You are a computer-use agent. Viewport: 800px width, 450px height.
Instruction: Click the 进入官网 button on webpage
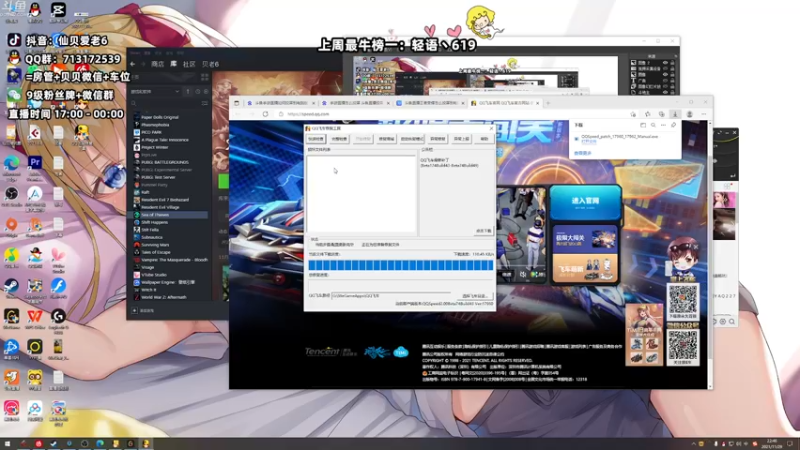(x=586, y=202)
